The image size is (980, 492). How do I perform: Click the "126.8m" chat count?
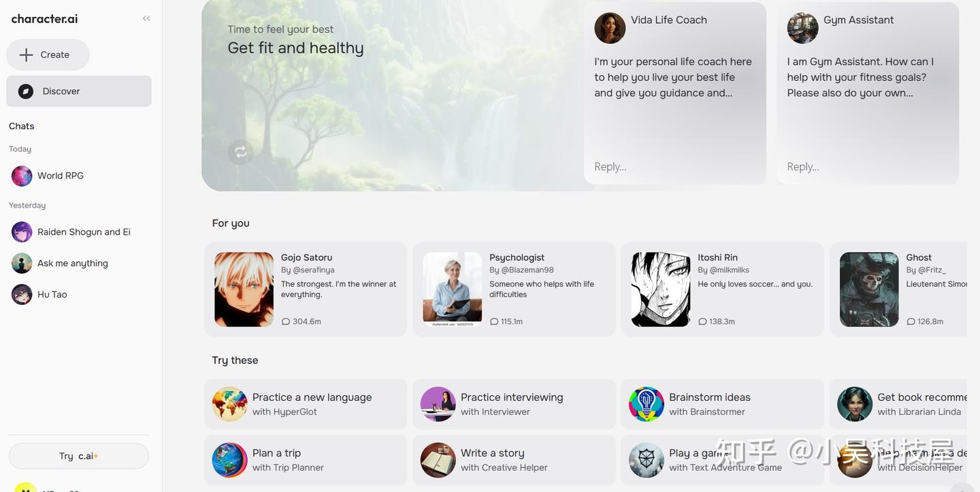[925, 321]
